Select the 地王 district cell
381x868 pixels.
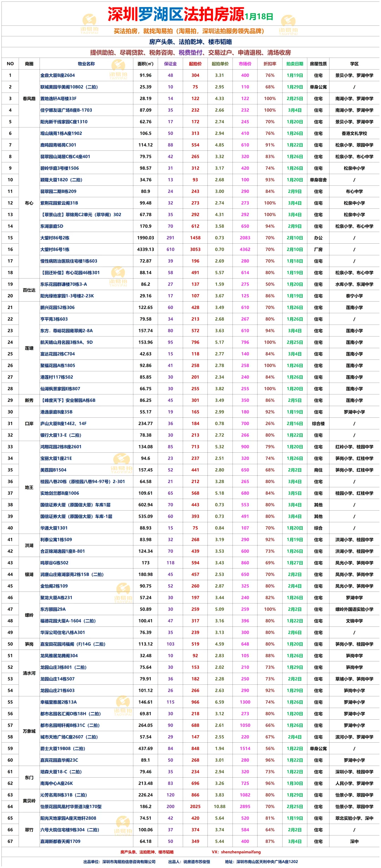(x=29, y=487)
